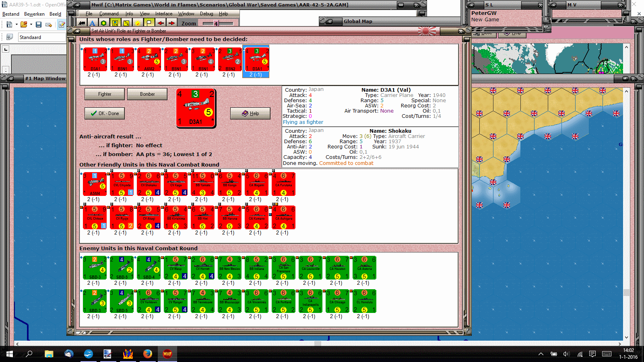The image size is (644, 362).
Task: Pick enemy CV Yorktown carrier counter
Action: click(x=149, y=301)
